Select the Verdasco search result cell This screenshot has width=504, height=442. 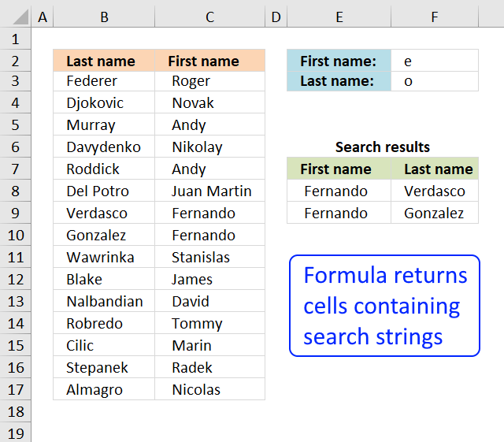(435, 191)
